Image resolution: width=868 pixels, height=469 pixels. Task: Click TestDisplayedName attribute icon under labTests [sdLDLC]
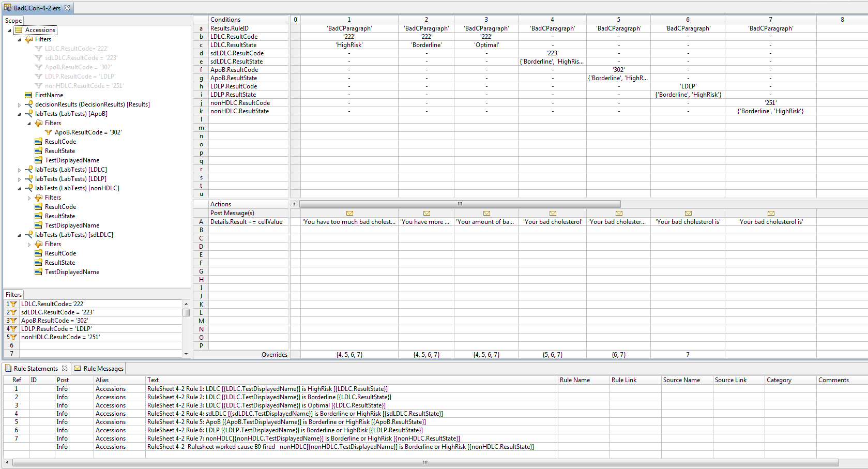pyautogui.click(x=39, y=272)
